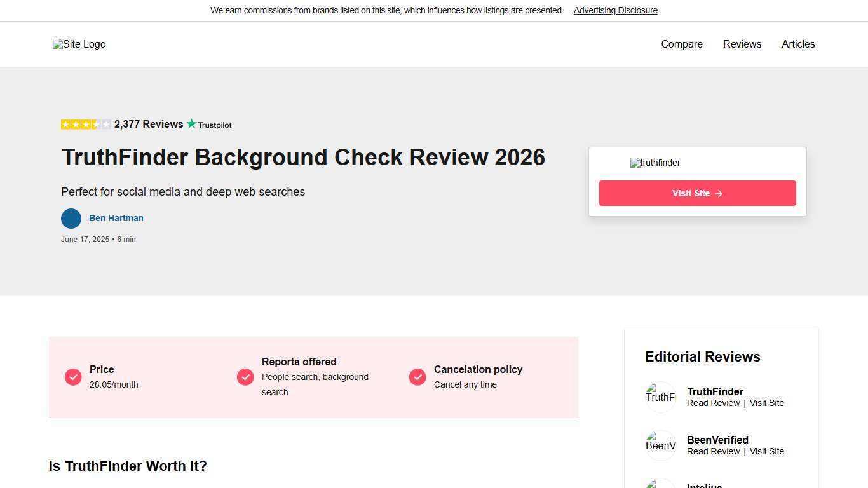Image resolution: width=868 pixels, height=488 pixels.
Task: Click the BeenVerified logo thumbnail in sidebar
Action: (x=660, y=445)
